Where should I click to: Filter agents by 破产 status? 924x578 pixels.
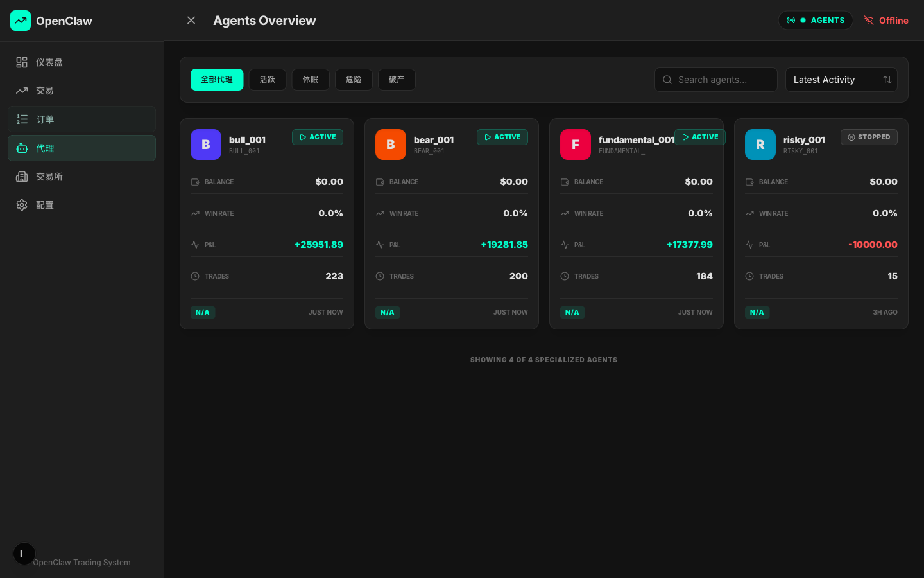click(x=397, y=80)
